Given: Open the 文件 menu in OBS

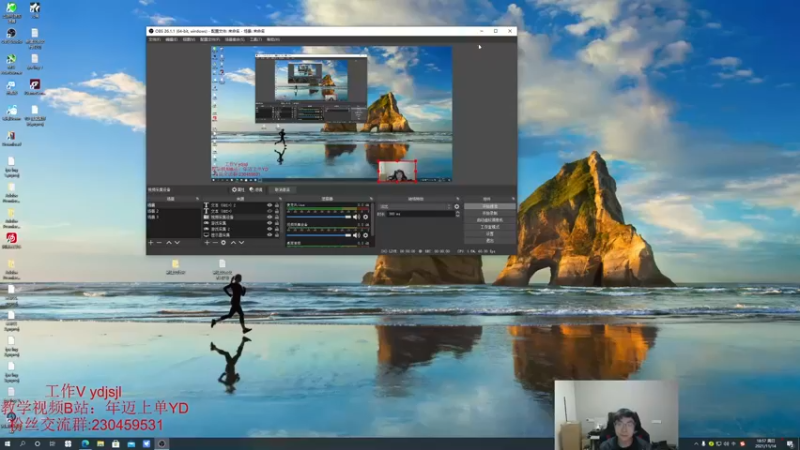Looking at the screenshot, I should click(155, 39).
